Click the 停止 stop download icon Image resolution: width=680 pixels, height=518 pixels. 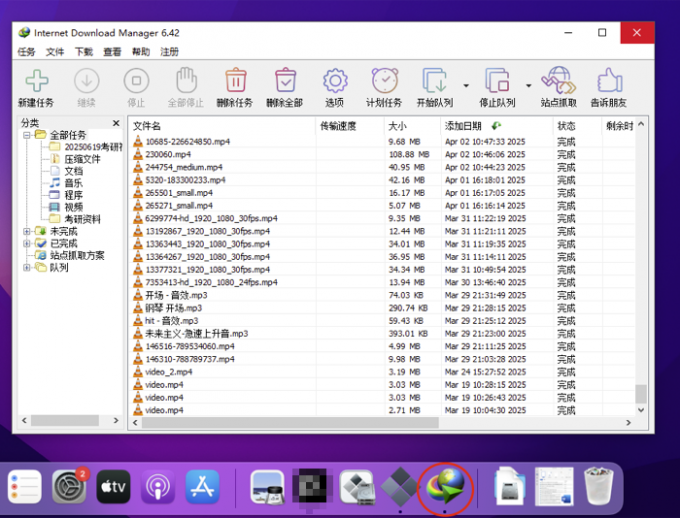(136, 81)
